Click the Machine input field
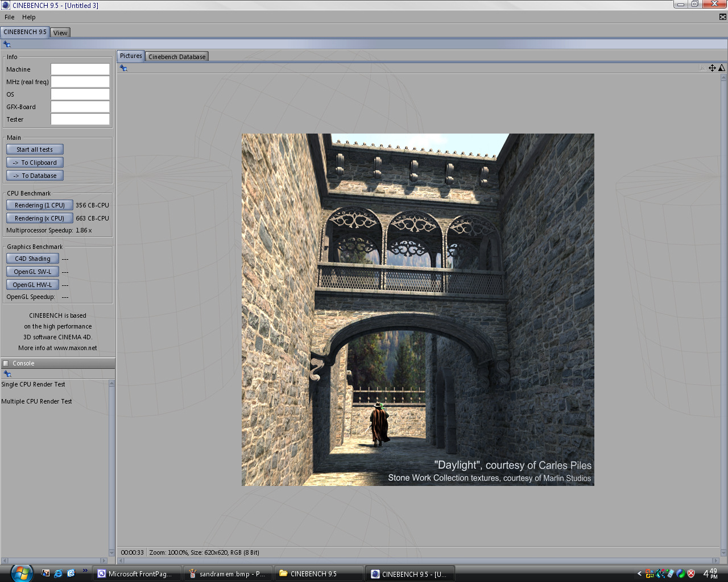 click(80, 69)
